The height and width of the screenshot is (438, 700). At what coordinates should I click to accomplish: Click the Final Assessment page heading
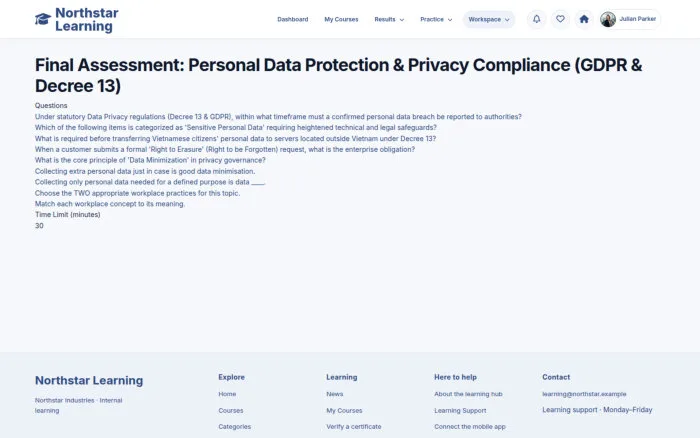338,75
